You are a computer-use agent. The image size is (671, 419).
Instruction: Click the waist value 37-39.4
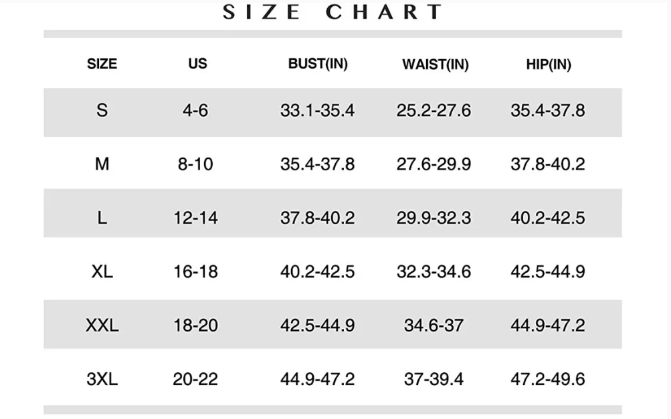point(434,380)
